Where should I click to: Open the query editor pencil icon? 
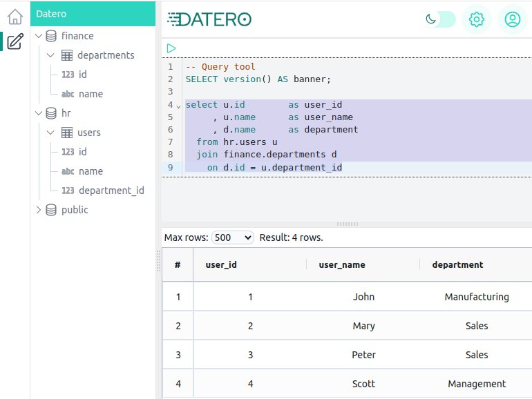pyautogui.click(x=15, y=41)
